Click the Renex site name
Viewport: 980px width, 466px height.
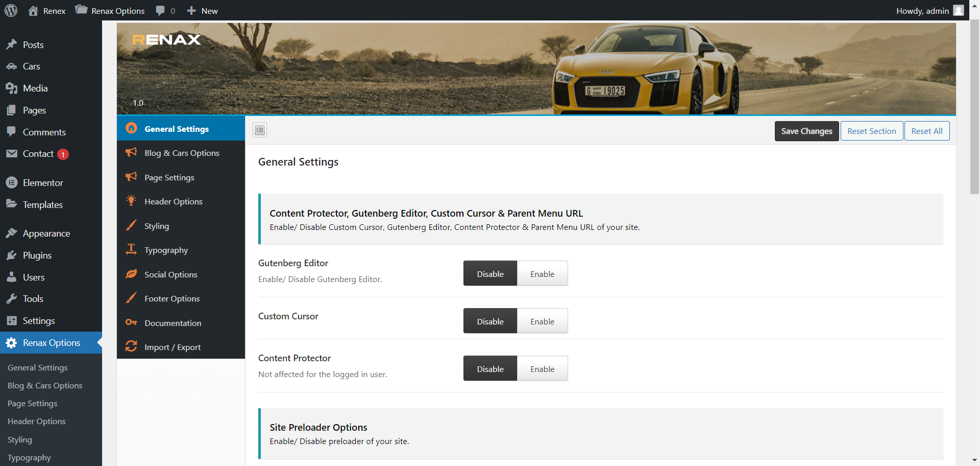tap(54, 11)
